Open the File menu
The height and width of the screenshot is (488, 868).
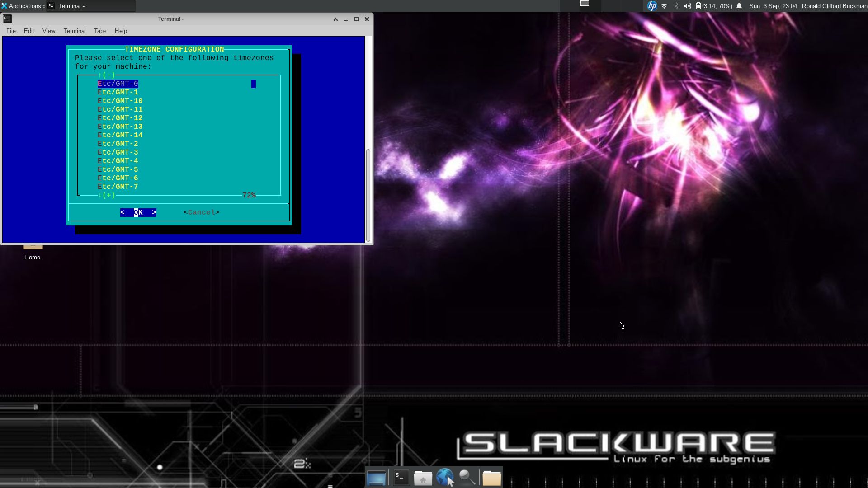click(11, 31)
